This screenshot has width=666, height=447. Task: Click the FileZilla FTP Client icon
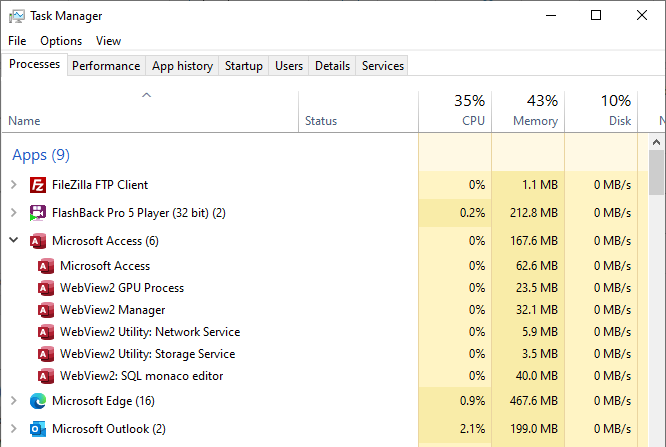click(x=38, y=185)
